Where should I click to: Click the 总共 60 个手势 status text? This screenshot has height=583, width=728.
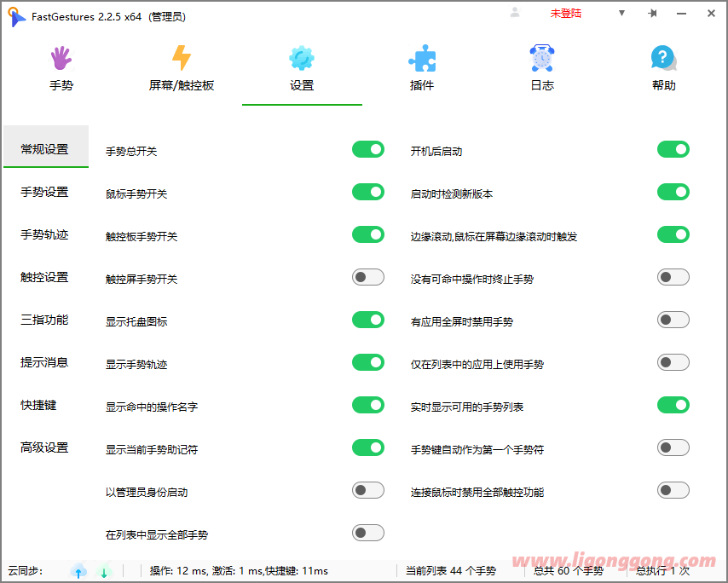pyautogui.click(x=569, y=571)
